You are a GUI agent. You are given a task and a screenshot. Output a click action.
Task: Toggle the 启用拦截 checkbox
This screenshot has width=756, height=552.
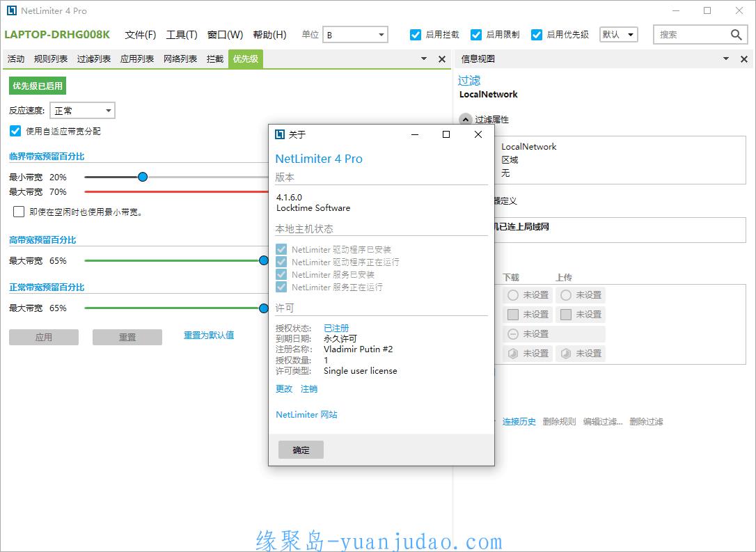pos(415,35)
